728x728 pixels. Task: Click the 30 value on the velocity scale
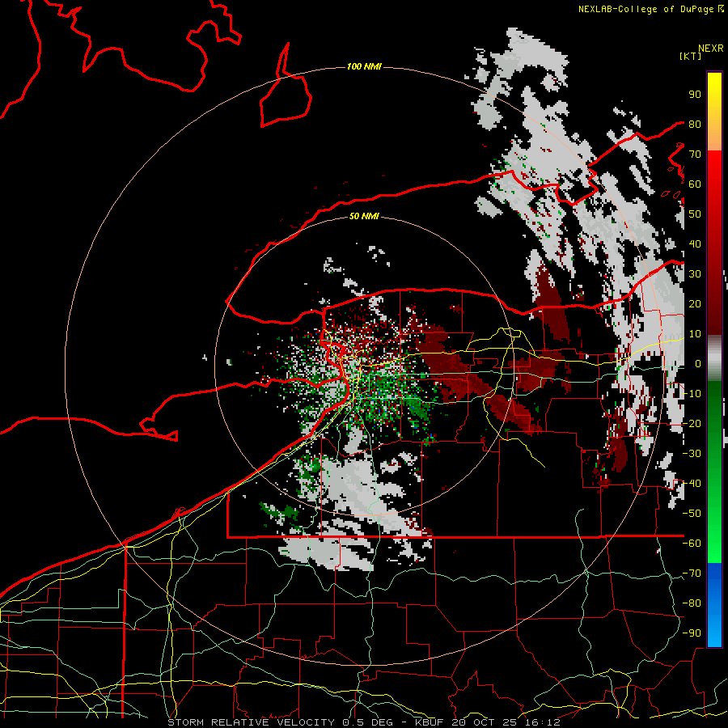coord(695,274)
